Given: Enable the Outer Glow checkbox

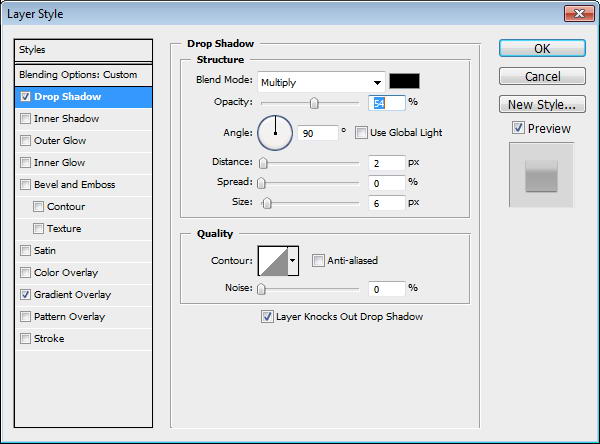Looking at the screenshot, I should 25,140.
